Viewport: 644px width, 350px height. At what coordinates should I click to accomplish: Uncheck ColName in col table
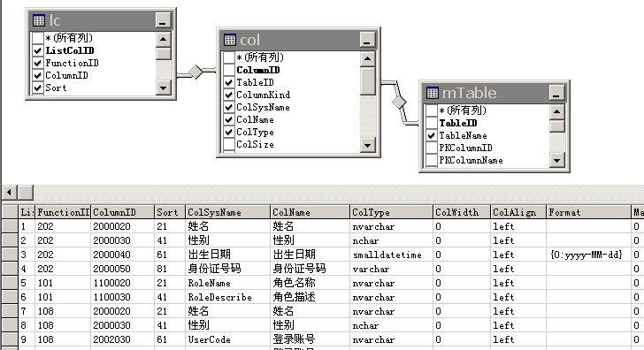(229, 119)
